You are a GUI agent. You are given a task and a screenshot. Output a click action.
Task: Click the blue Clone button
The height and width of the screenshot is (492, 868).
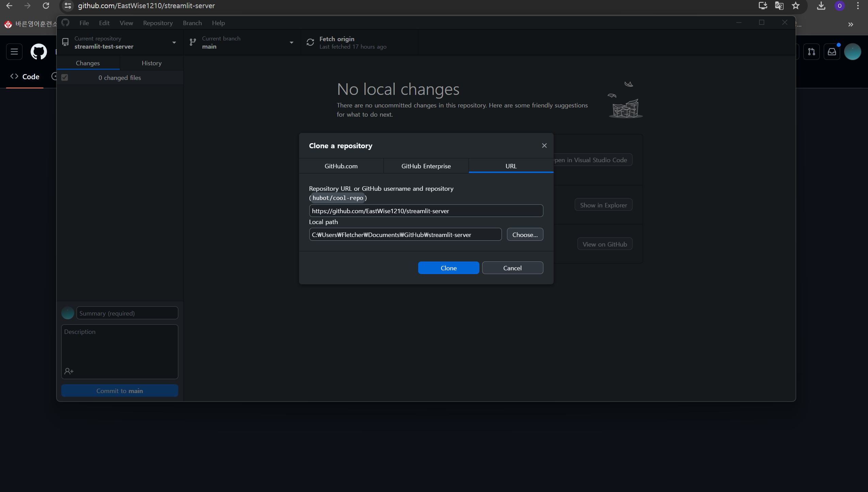[x=448, y=268]
